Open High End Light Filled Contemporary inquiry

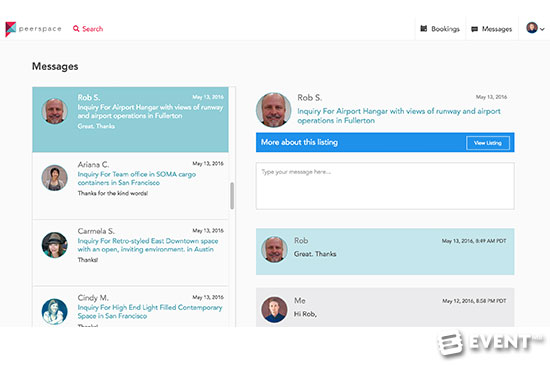(150, 312)
